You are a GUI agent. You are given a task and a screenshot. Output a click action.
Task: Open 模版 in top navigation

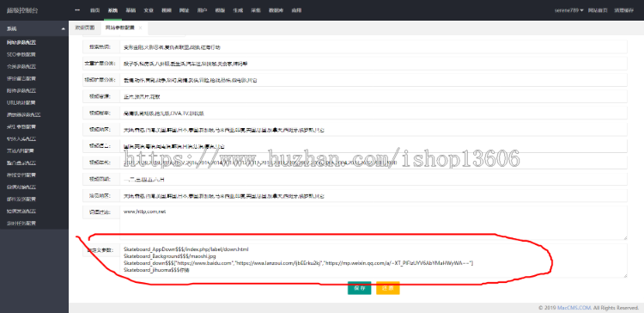[x=220, y=10]
